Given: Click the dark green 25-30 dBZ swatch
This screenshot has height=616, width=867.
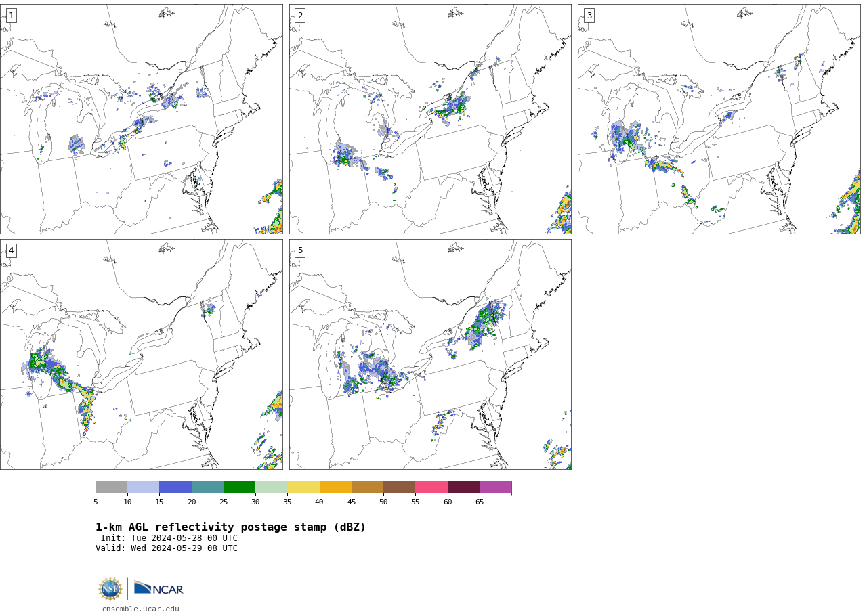Looking at the screenshot, I should pos(239,487).
